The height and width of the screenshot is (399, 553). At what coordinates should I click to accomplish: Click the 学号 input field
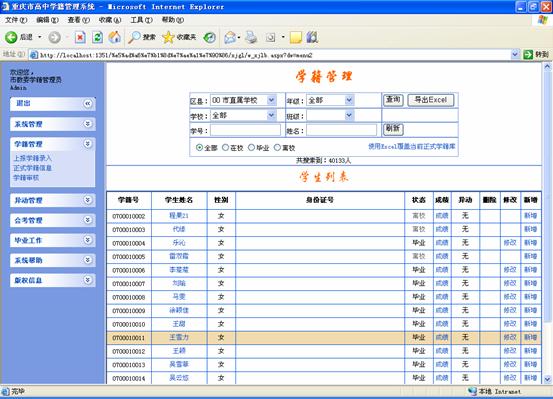pyautogui.click(x=245, y=130)
